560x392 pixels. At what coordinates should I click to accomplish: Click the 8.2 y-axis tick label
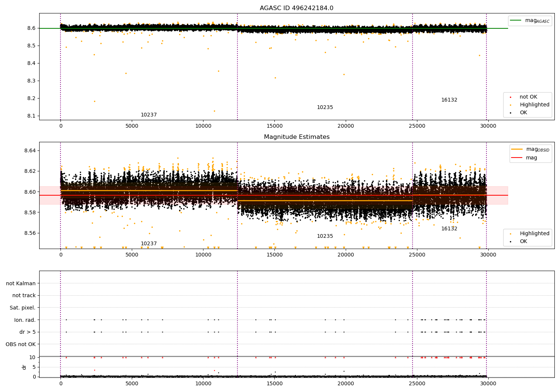pos(31,99)
